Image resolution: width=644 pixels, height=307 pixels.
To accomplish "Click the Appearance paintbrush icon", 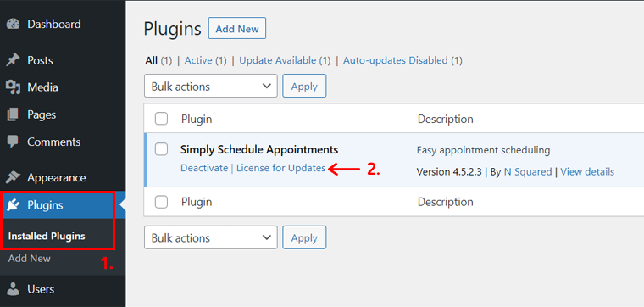I will click(14, 178).
